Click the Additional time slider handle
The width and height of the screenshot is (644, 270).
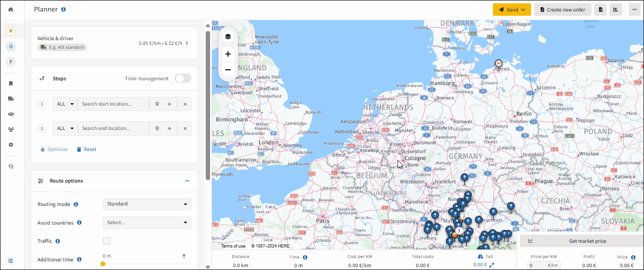[x=103, y=264]
